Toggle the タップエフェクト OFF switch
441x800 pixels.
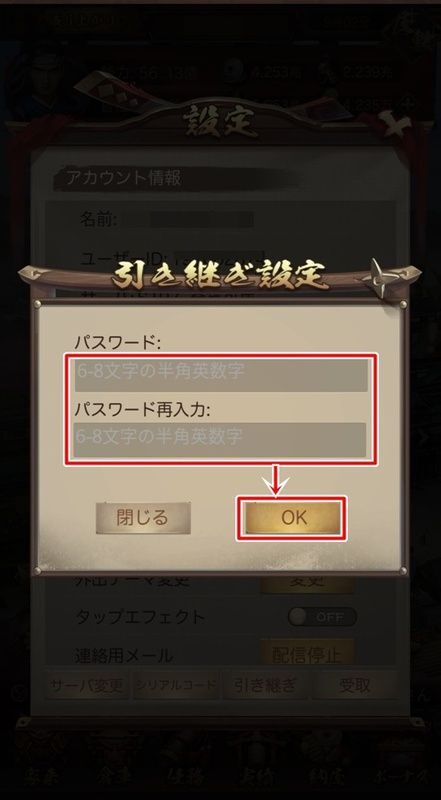[x=322, y=617]
